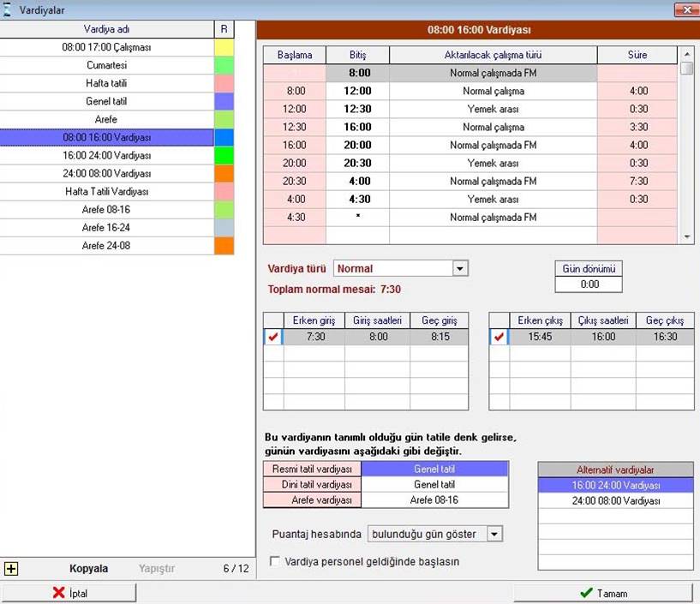Toggle the red checkmark beside Erken giriş row
Image resolution: width=700 pixels, height=604 pixels.
[272, 337]
